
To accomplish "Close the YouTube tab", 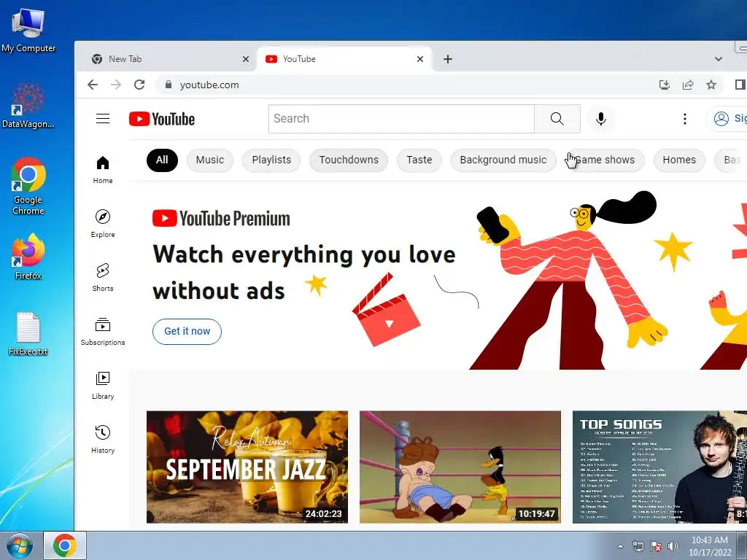I will (x=419, y=59).
